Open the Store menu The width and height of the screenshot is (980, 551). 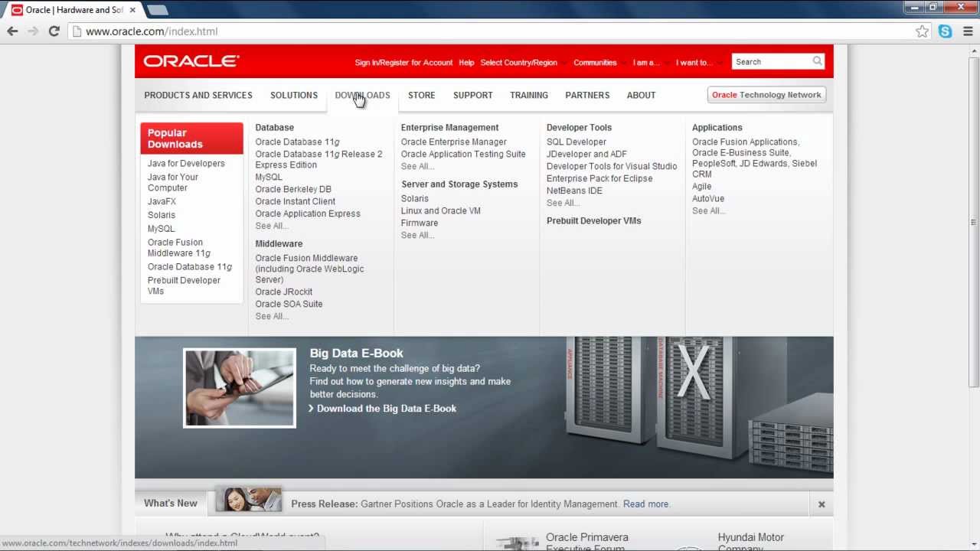pyautogui.click(x=421, y=95)
